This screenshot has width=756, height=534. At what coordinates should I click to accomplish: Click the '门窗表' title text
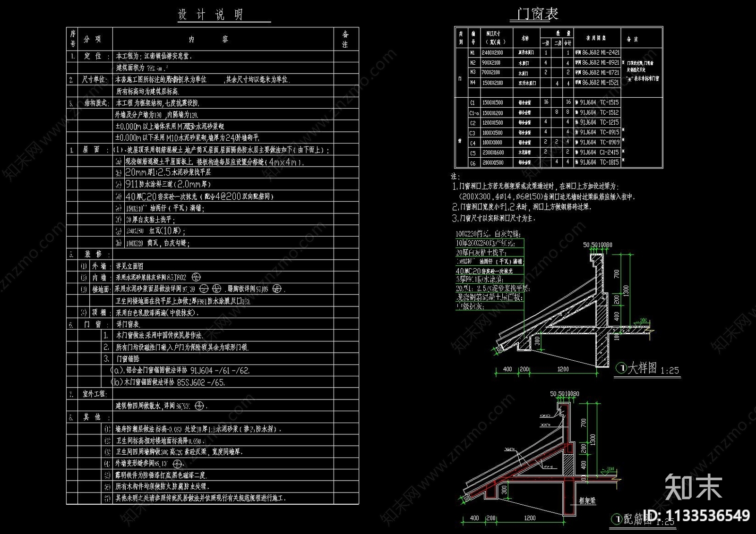(x=538, y=14)
